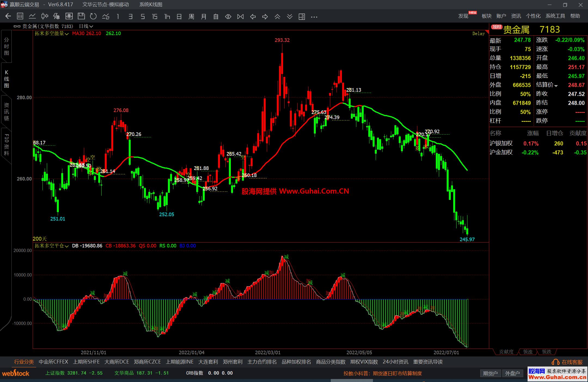Click the 期货户 button
The width and height of the screenshot is (588, 382).
coord(490,373)
